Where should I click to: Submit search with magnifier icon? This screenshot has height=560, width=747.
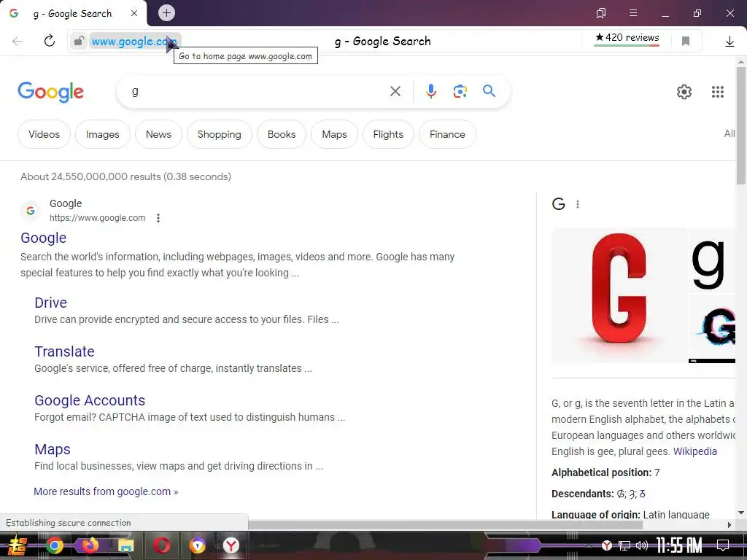pyautogui.click(x=489, y=91)
